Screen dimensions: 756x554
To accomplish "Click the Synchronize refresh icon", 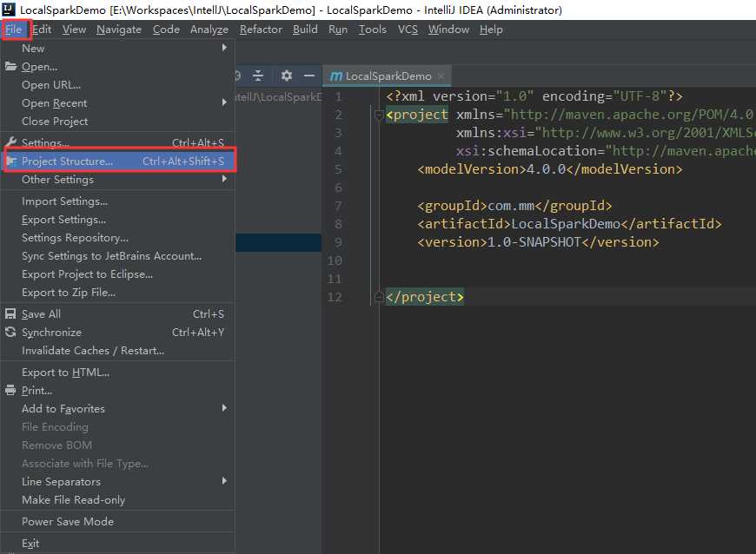I will point(10,332).
